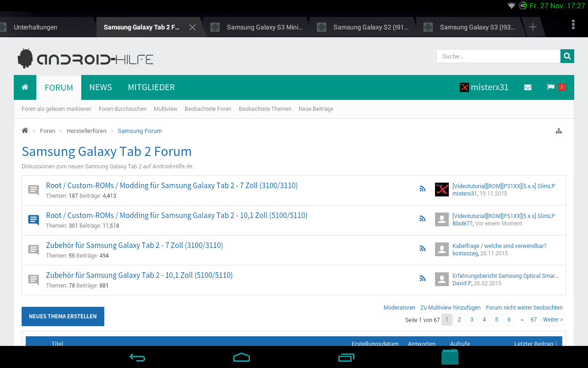588x368 pixels.
Task: Click Foren als gelesen markieren
Action: (x=57, y=109)
